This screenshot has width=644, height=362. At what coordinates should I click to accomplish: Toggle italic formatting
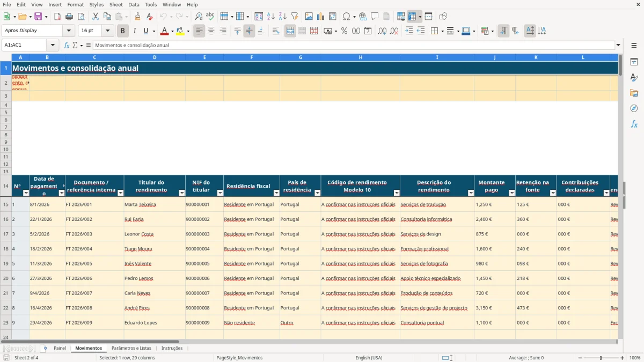(135, 31)
